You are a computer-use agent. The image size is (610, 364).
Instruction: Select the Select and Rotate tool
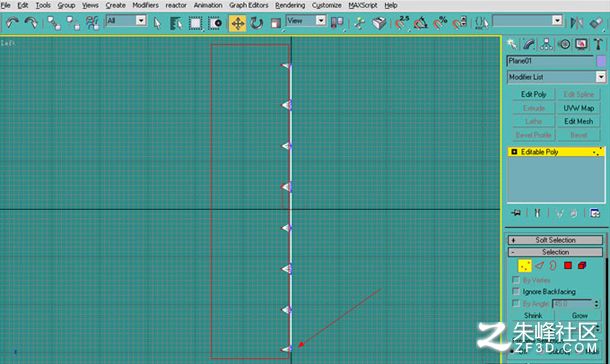[257, 23]
